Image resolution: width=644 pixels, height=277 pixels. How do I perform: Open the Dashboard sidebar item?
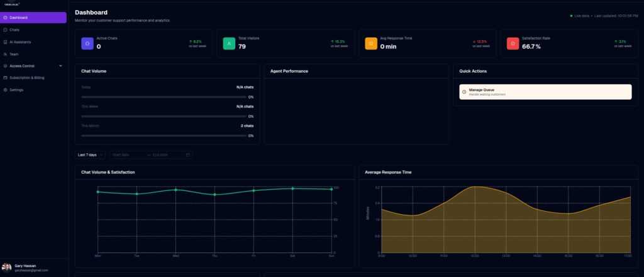tap(33, 18)
